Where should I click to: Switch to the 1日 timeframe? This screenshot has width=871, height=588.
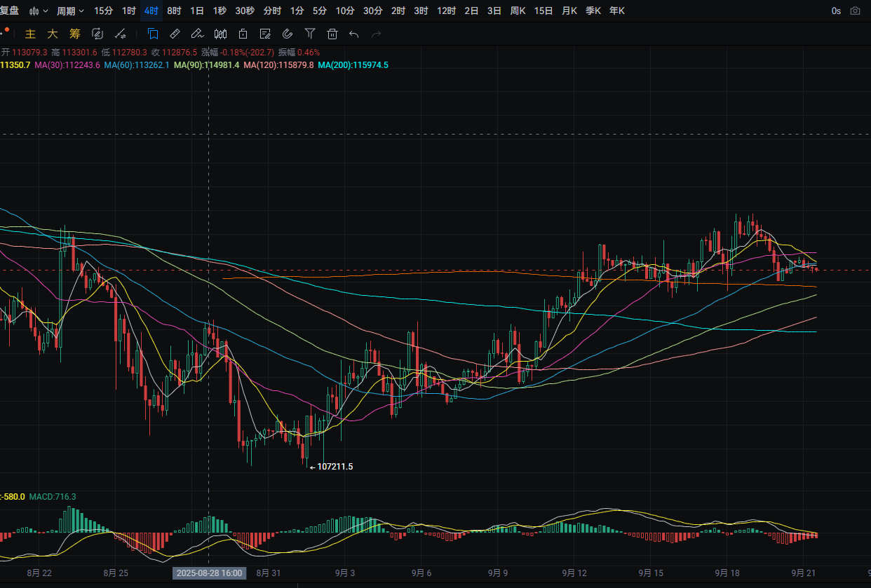[x=197, y=11]
